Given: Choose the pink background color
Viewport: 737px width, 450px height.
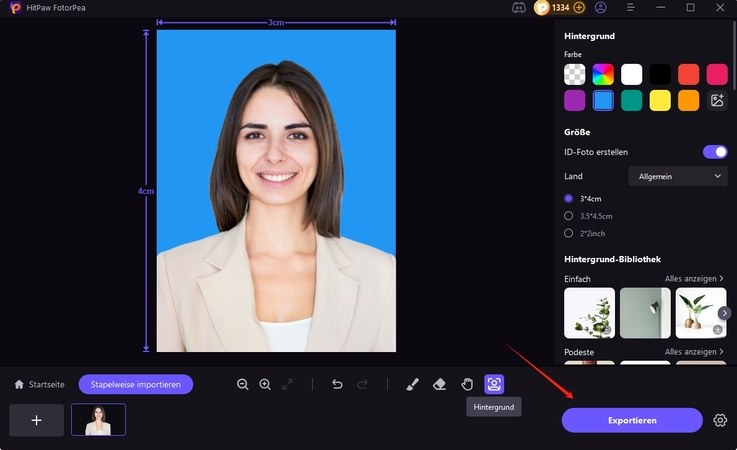Looking at the screenshot, I should (x=717, y=74).
